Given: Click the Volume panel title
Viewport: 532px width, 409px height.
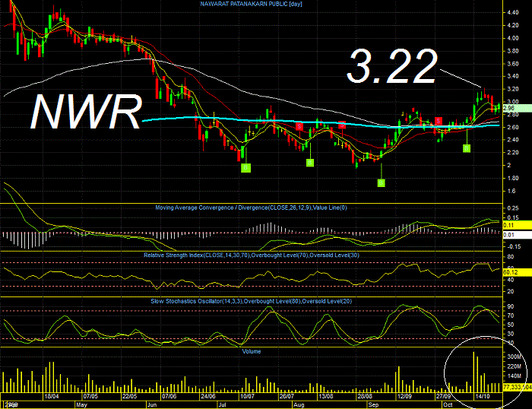Looking at the screenshot, I should point(252,352).
